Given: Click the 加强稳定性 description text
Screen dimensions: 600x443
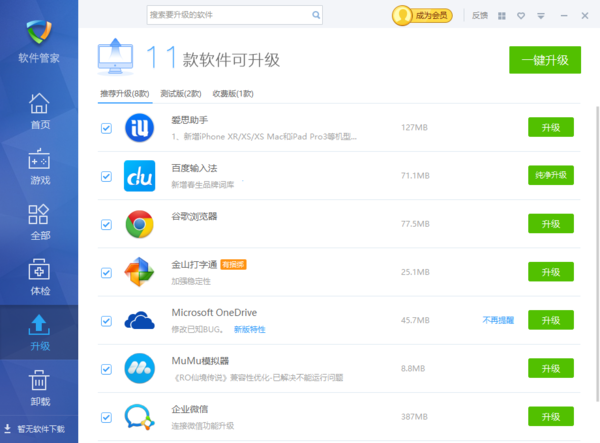Looking at the screenshot, I should (191, 281).
